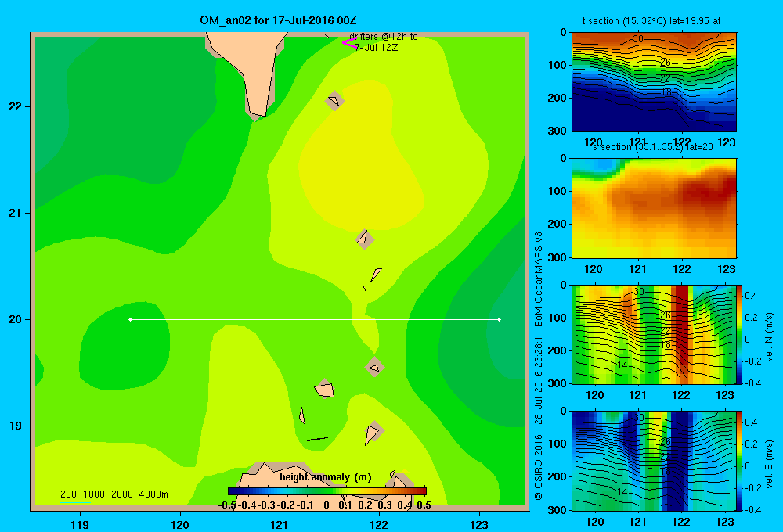Click latitude label 19 on main map
Image resolution: width=783 pixels, height=532 pixels.
pyautogui.click(x=16, y=426)
